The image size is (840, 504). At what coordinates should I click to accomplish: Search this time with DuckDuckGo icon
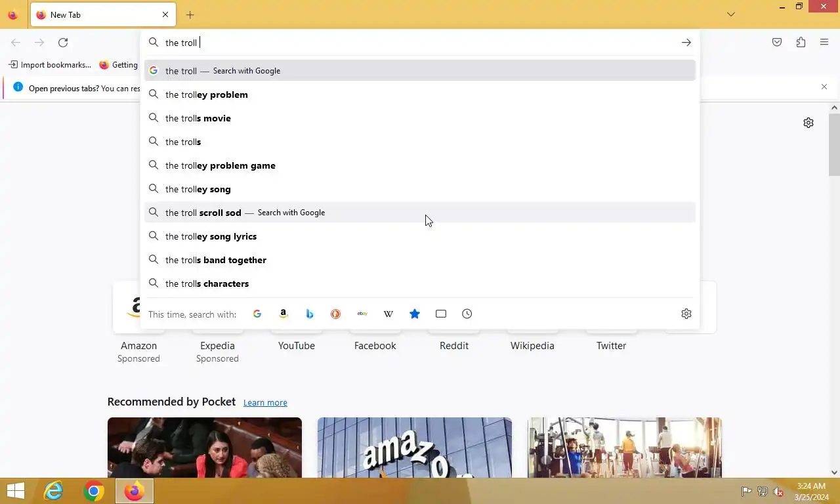336,314
